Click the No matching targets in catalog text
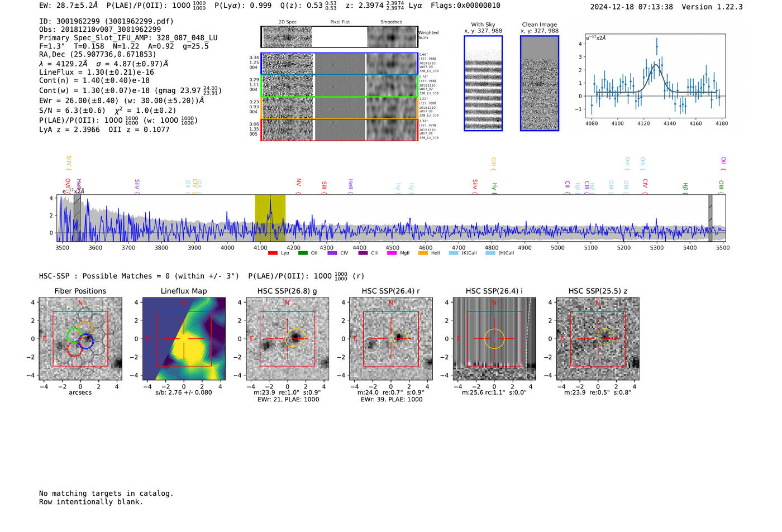This screenshot has width=782, height=532. [106, 493]
